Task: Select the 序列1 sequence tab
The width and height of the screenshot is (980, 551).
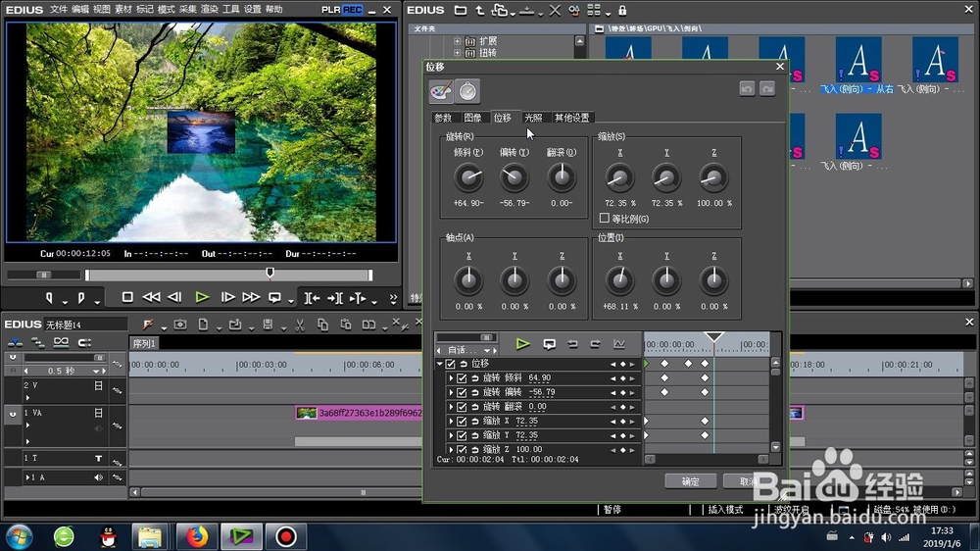Action: [x=144, y=343]
